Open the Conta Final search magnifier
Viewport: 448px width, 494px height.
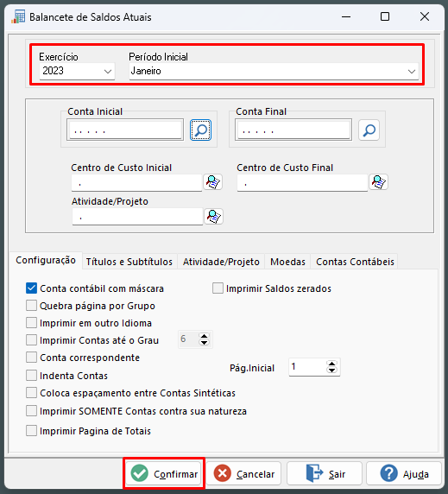tap(369, 130)
